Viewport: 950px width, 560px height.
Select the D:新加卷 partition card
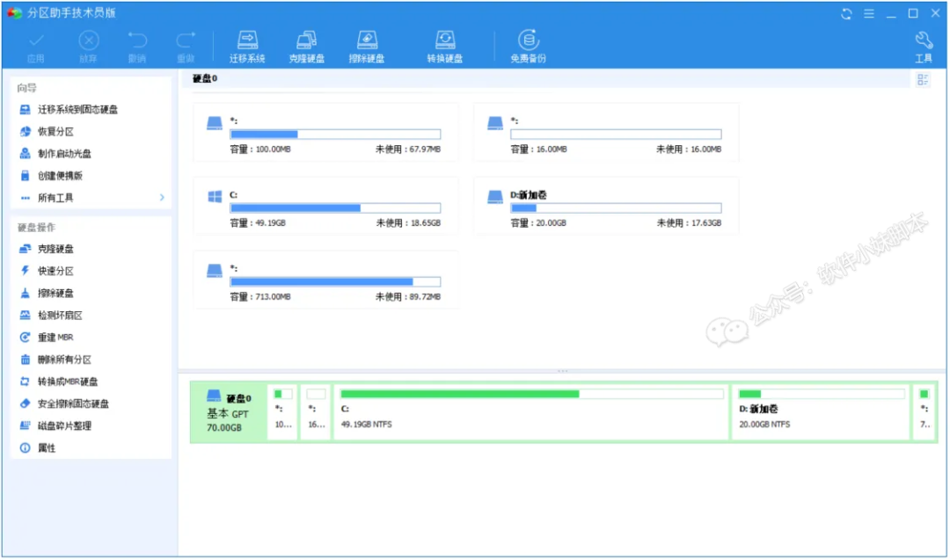pyautogui.click(x=606, y=207)
